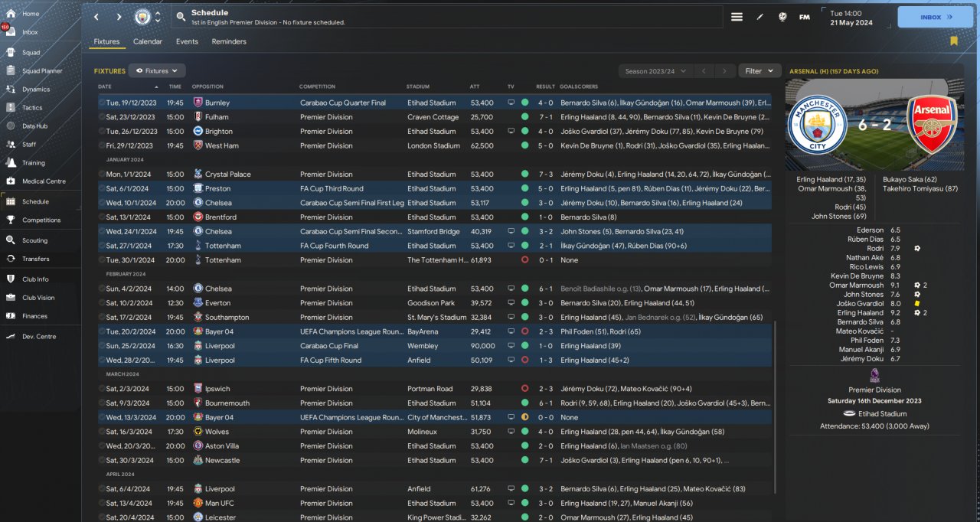Sort fixtures by the Date column header
980x522 pixels.
[x=105, y=86]
